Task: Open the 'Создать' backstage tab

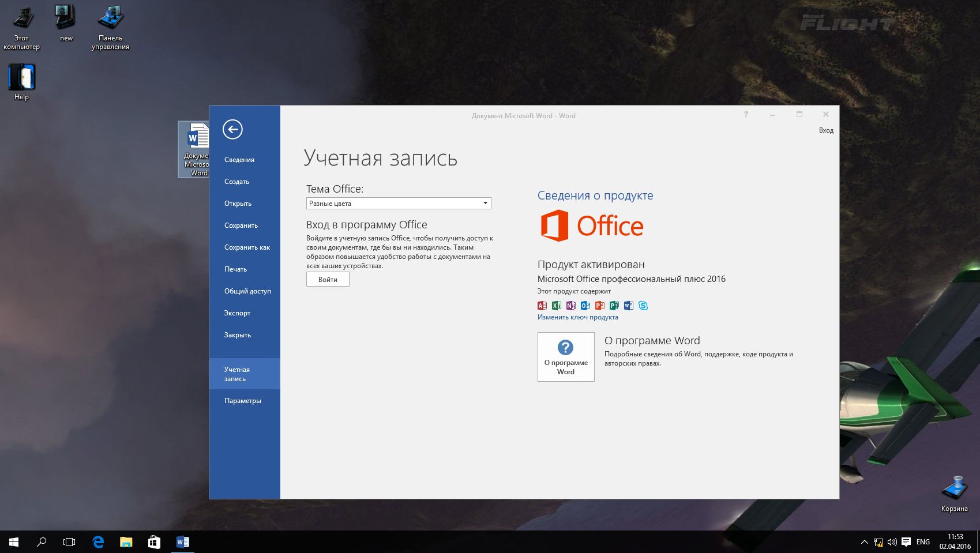Action: 245,182
